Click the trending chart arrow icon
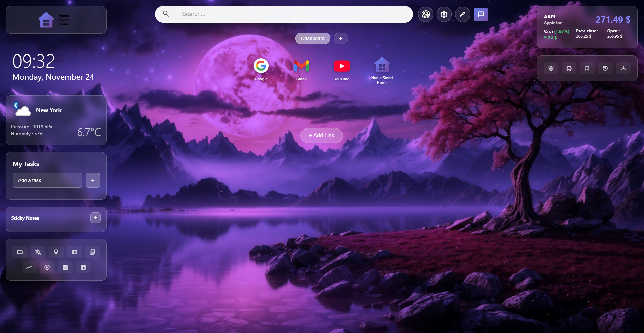The image size is (644, 333). [x=29, y=267]
